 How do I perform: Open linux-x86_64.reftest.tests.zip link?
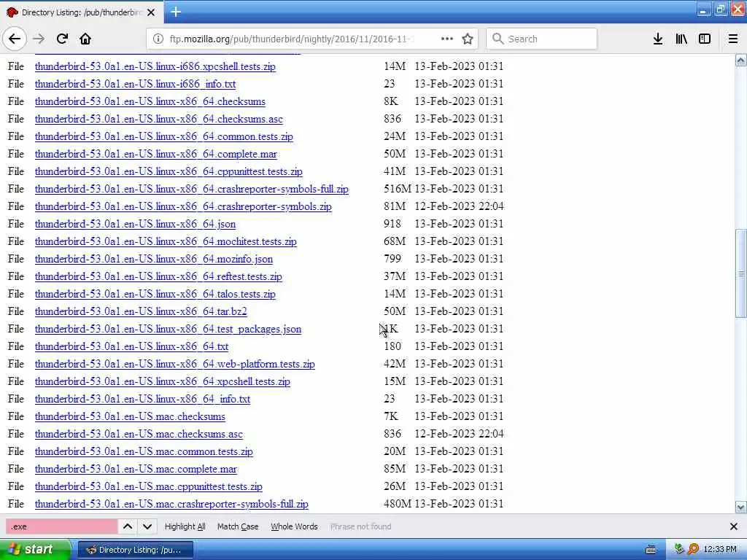coord(158,276)
